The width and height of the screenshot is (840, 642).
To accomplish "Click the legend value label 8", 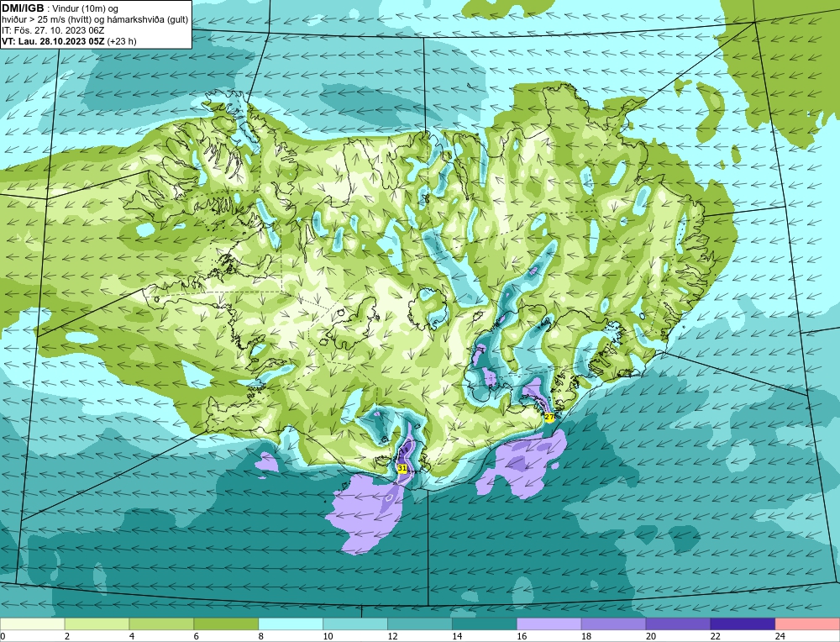I will tap(261, 636).
